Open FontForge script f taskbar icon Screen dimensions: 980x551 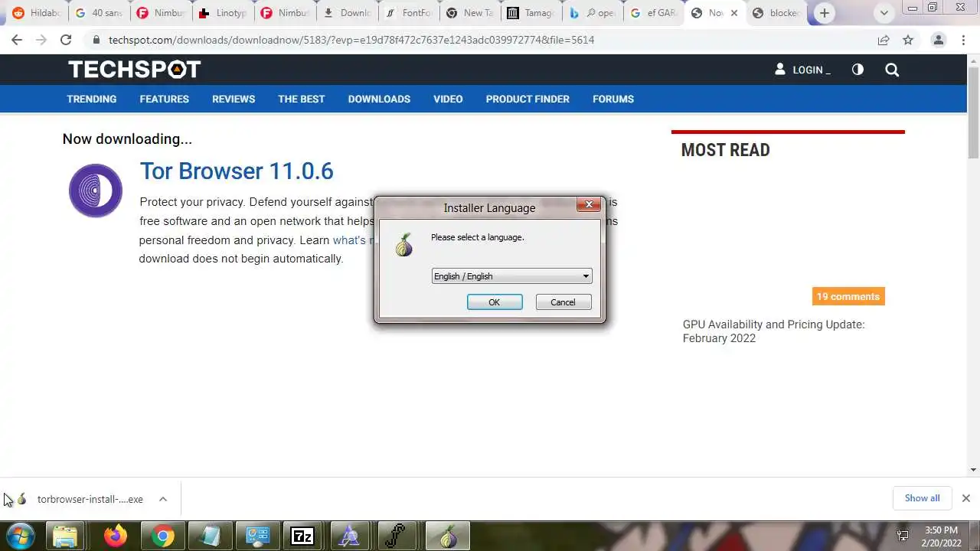coord(397,536)
